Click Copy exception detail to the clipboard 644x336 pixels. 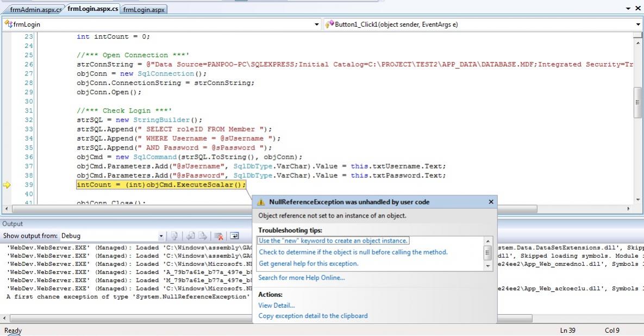click(313, 316)
